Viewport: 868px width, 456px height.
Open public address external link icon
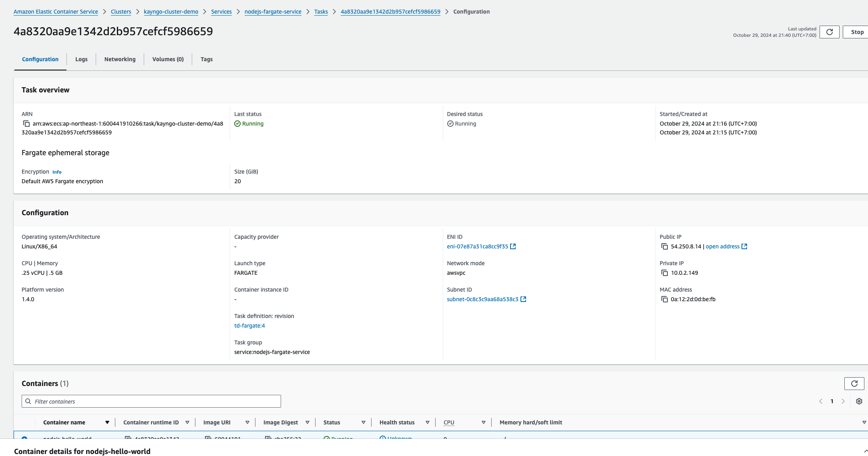pyautogui.click(x=744, y=246)
